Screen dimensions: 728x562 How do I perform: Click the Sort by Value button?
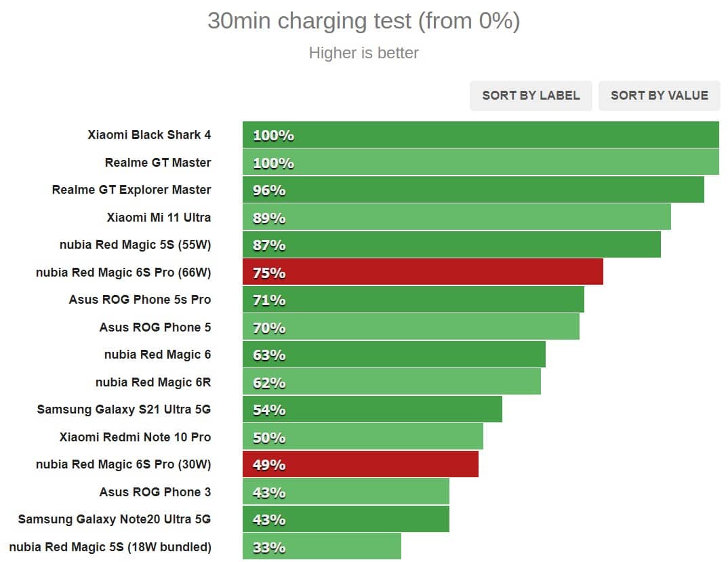pos(659,96)
